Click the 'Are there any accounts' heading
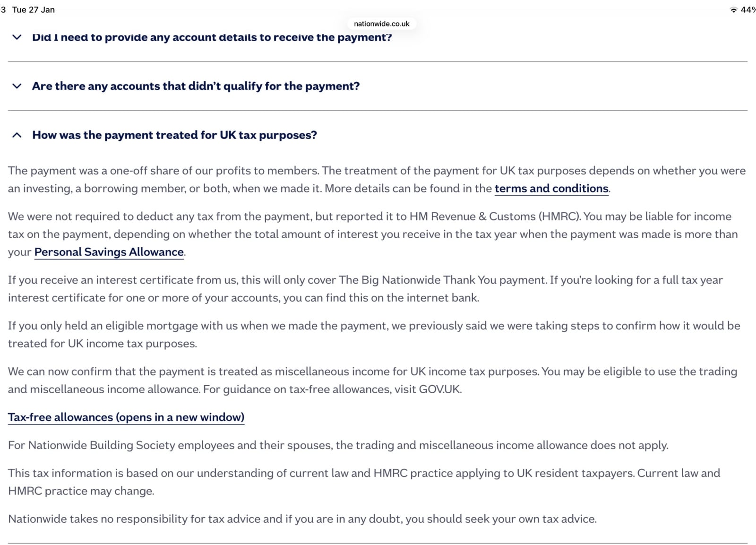 coord(196,86)
